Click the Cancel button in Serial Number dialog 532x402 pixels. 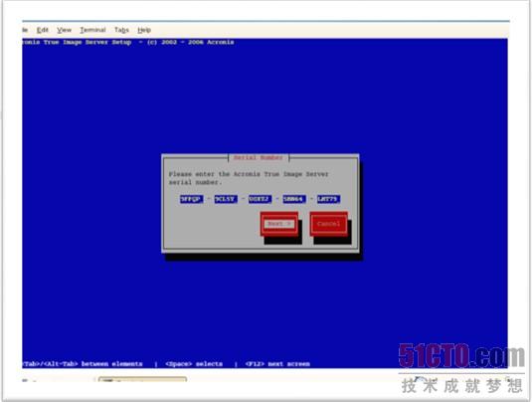pyautogui.click(x=329, y=224)
